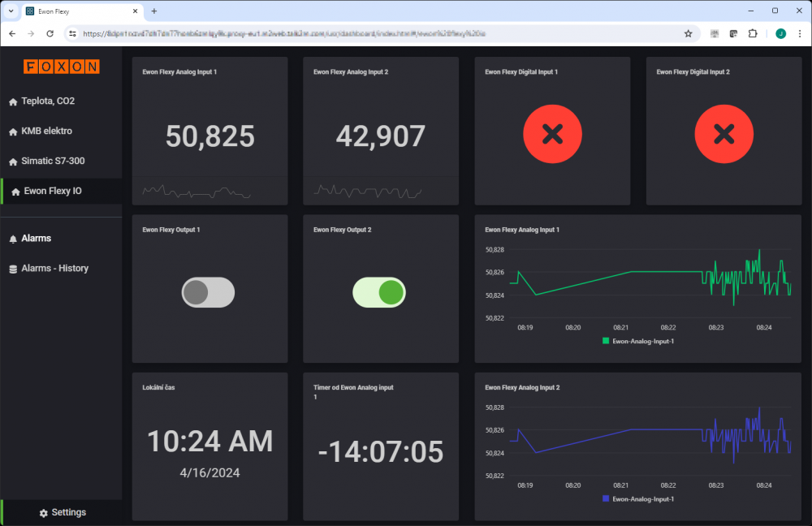The image size is (812, 526).
Task: Click the first extension icon left of the puzzle icon
Action: click(x=733, y=33)
